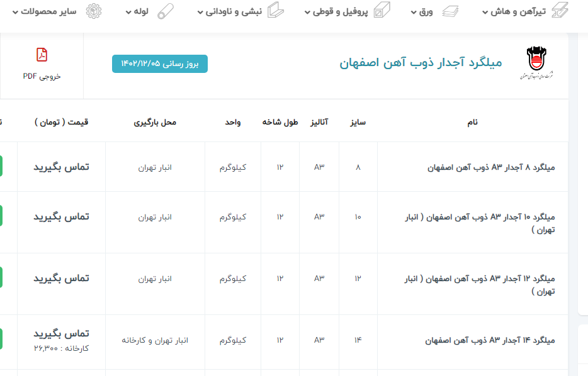Click the خروجی PDF label

coord(42,76)
